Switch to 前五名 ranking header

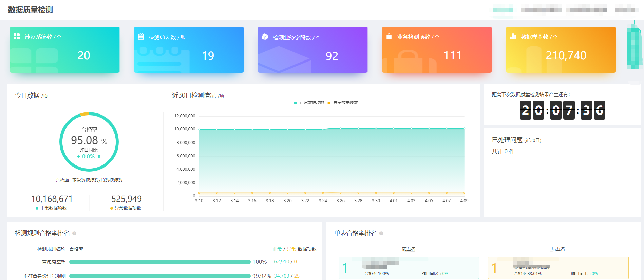(409, 249)
